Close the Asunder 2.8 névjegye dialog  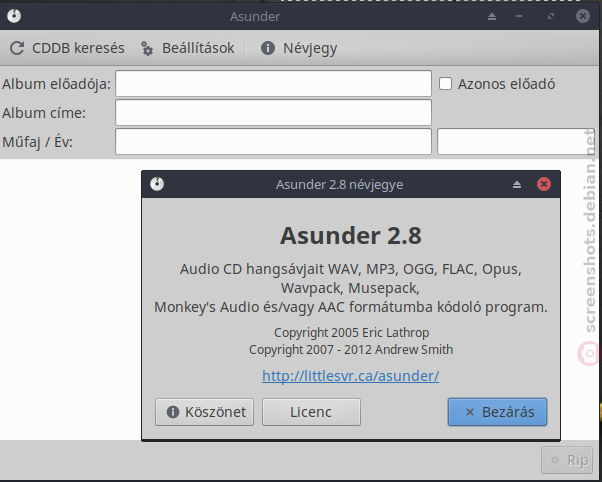544,184
